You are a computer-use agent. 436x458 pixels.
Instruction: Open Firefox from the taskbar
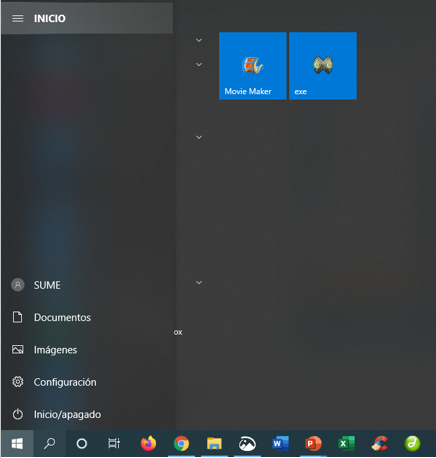coord(148,444)
